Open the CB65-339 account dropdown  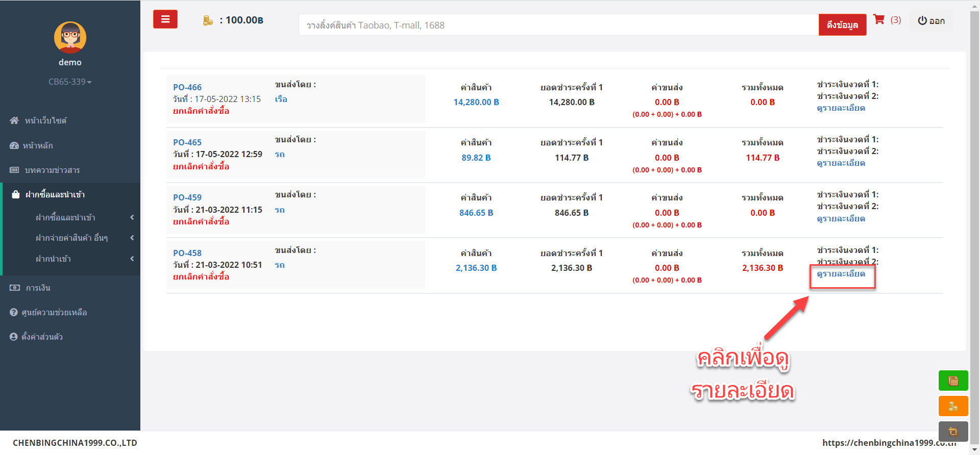(x=70, y=82)
